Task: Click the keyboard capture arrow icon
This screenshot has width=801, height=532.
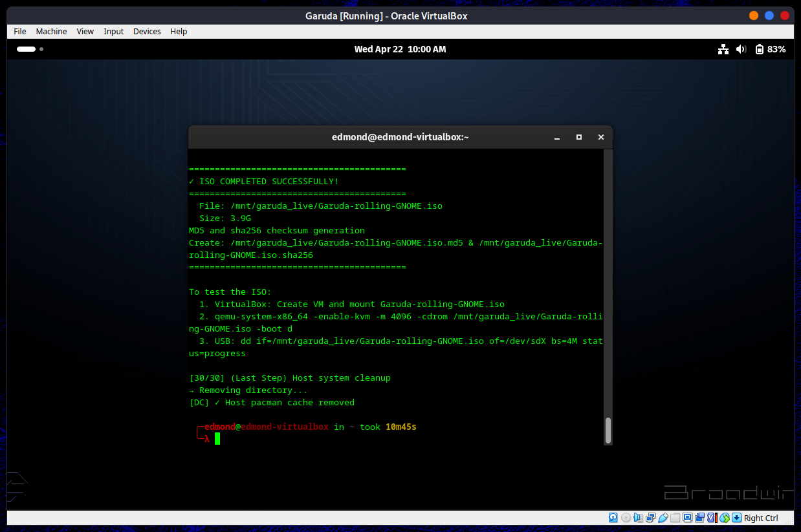Action: coord(736,518)
